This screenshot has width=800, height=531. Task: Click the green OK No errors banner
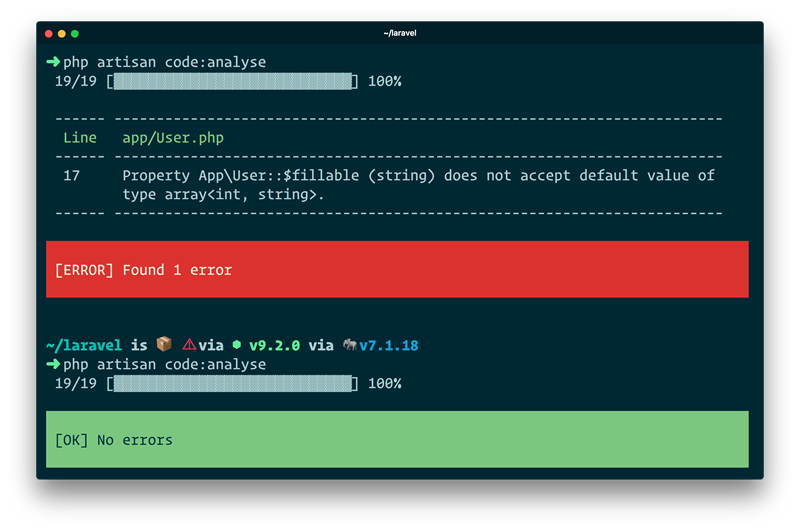point(397,439)
